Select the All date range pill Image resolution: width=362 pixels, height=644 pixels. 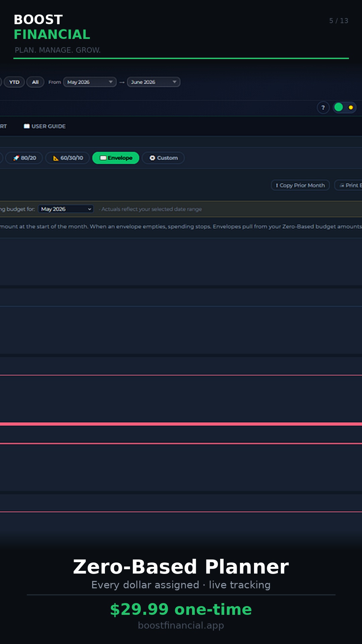pyautogui.click(x=35, y=82)
